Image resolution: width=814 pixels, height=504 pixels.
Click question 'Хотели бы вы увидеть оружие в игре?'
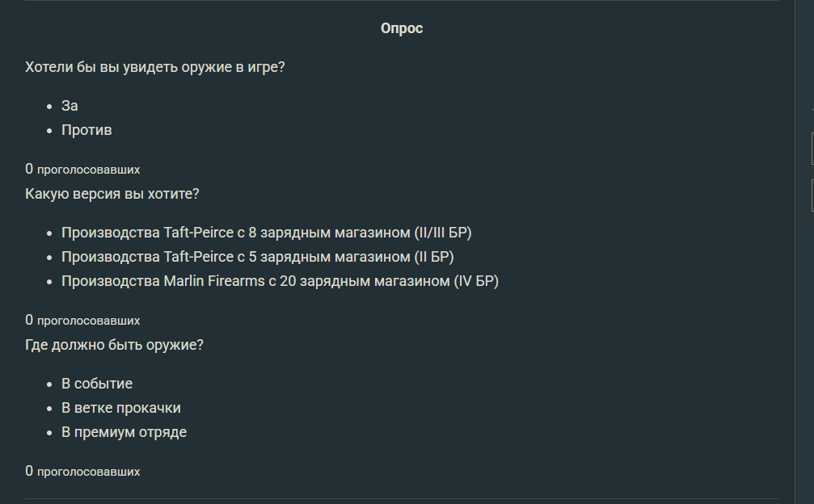click(x=154, y=67)
